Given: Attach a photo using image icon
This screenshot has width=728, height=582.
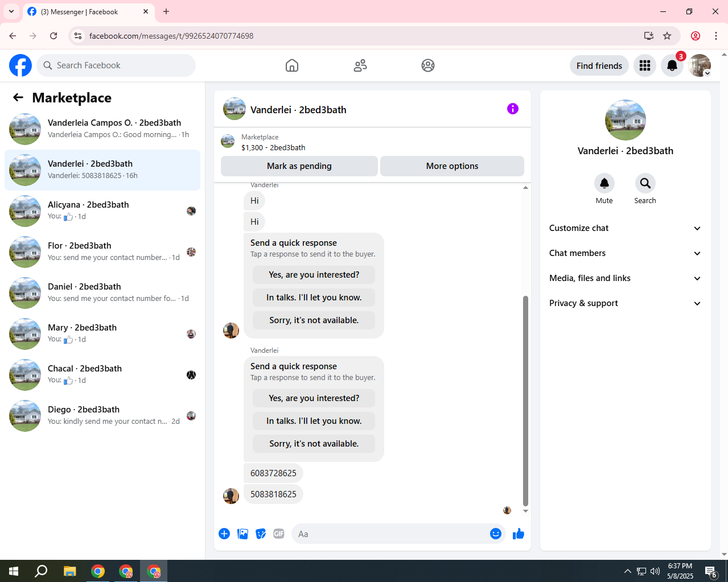Looking at the screenshot, I should [242, 534].
